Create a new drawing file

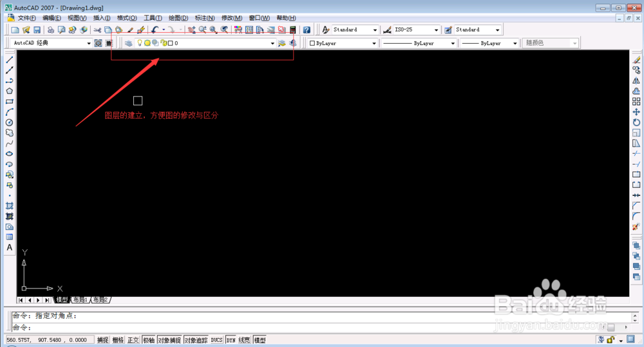click(15, 30)
